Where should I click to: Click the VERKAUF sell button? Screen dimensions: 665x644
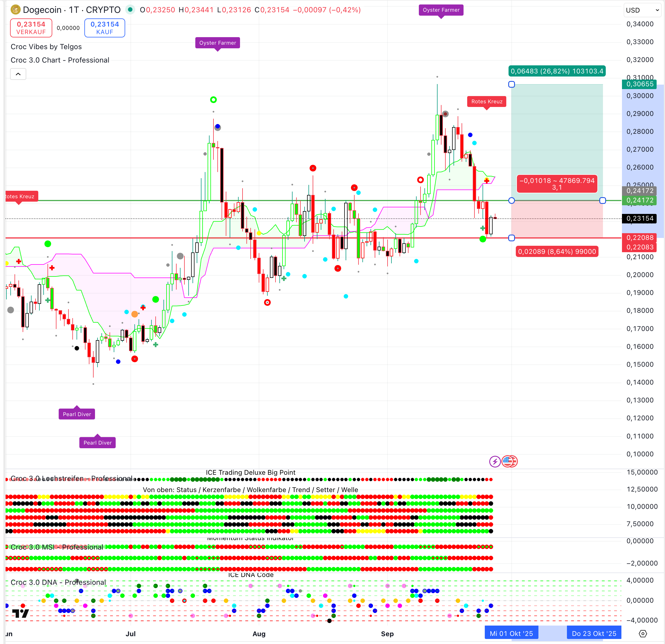31,28
